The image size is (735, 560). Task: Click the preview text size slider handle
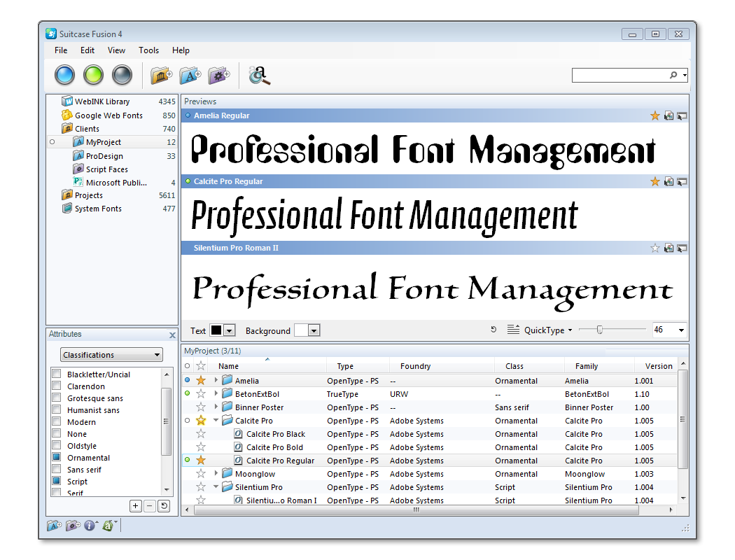click(x=599, y=330)
